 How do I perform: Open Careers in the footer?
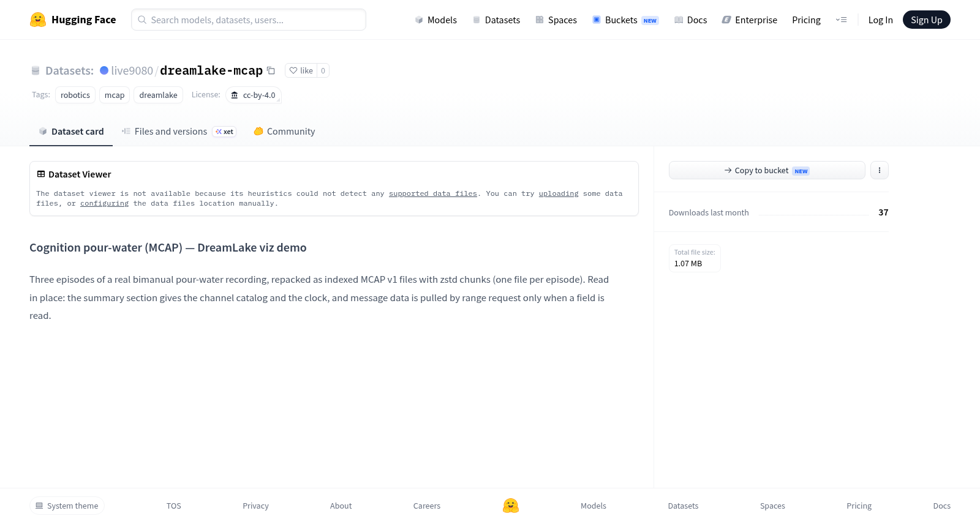coord(427,506)
